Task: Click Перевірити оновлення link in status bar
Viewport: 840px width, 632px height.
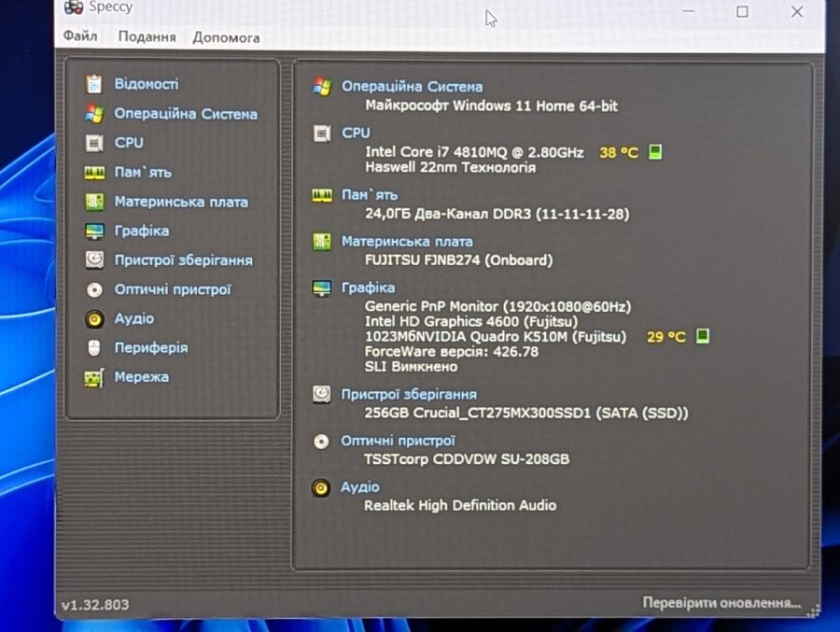Action: point(721,603)
